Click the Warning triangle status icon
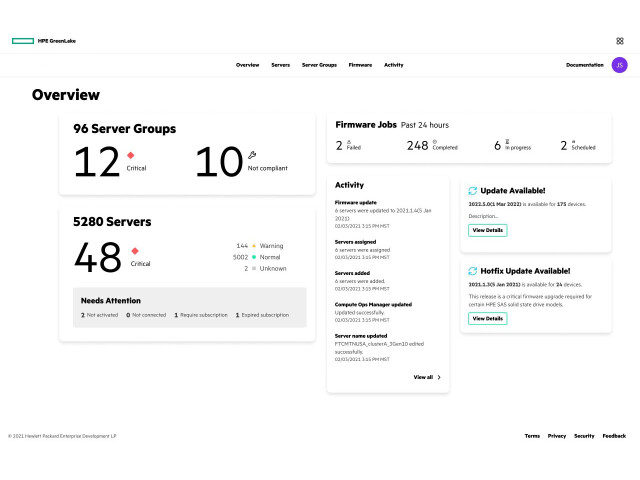The image size is (640, 480). pyautogui.click(x=254, y=246)
